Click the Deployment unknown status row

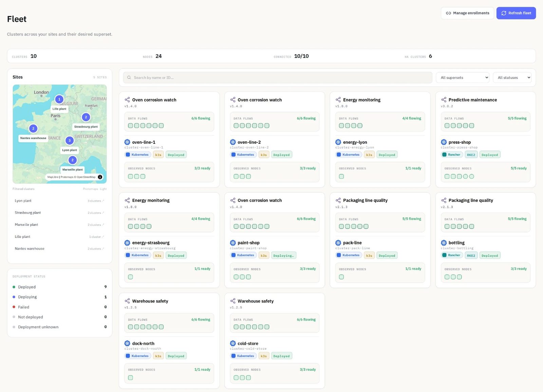60,327
